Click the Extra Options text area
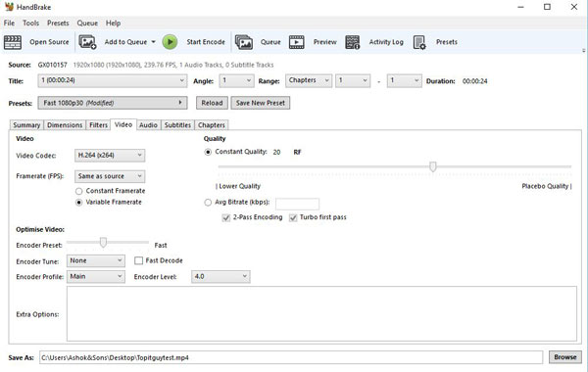The image size is (588, 372). (x=321, y=314)
